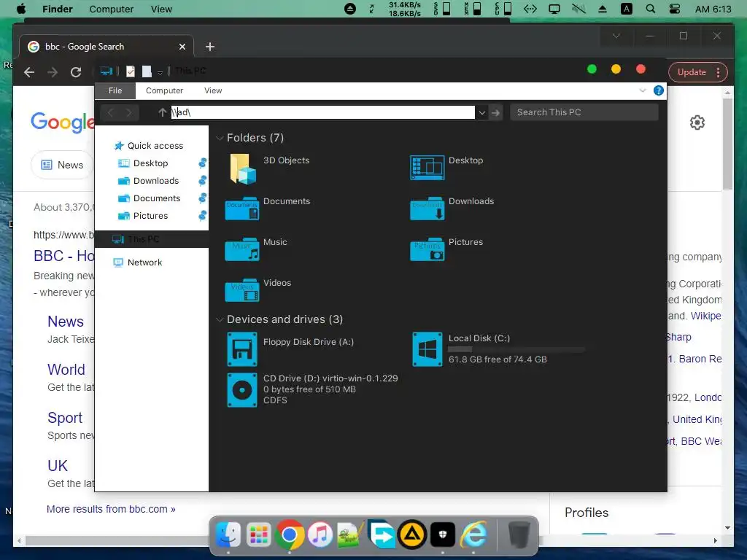Click the Go arrow beside address bar
Viewport: 747px width, 560px height.
pos(495,113)
